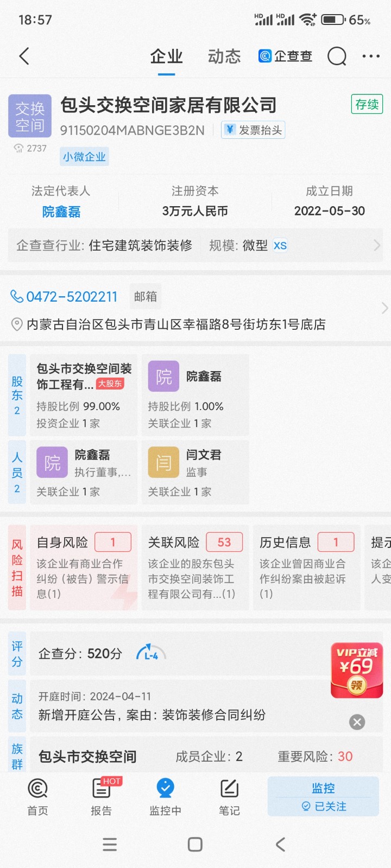Expand contact details with the right chevron
391x868 pixels.
click(x=384, y=308)
